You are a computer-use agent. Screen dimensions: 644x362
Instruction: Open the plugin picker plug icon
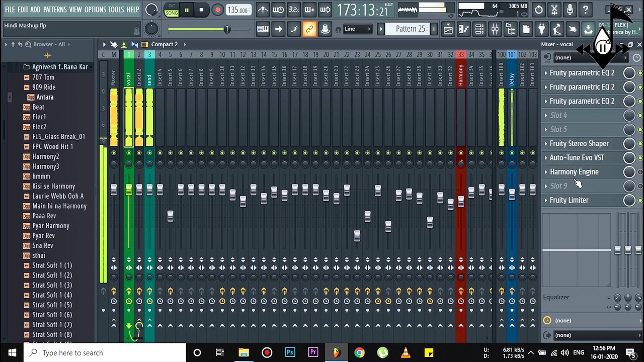pos(541,29)
